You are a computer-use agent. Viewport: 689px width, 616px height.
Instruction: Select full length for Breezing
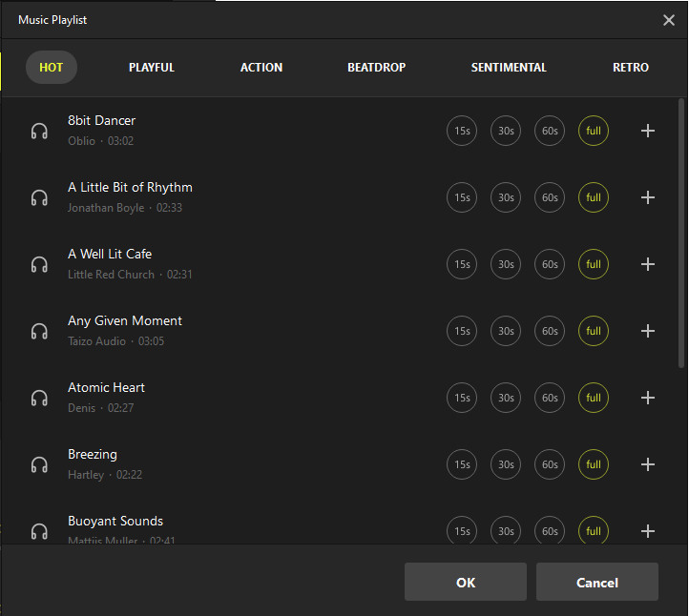[x=594, y=464]
